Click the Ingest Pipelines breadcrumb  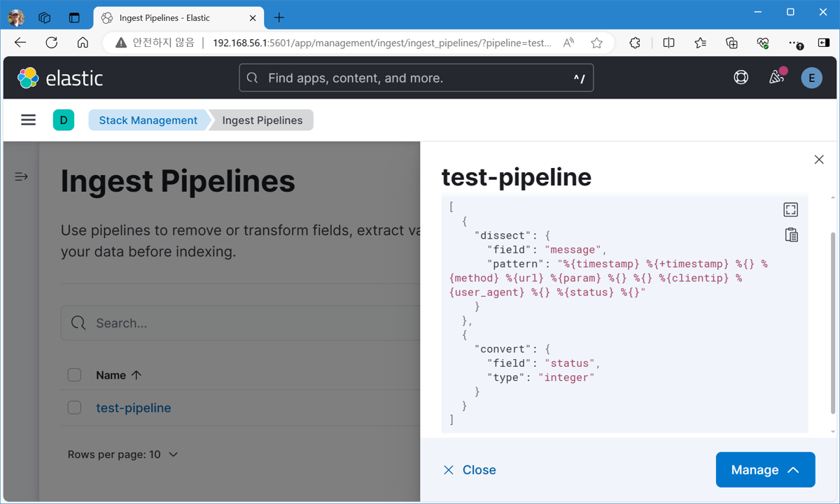262,120
